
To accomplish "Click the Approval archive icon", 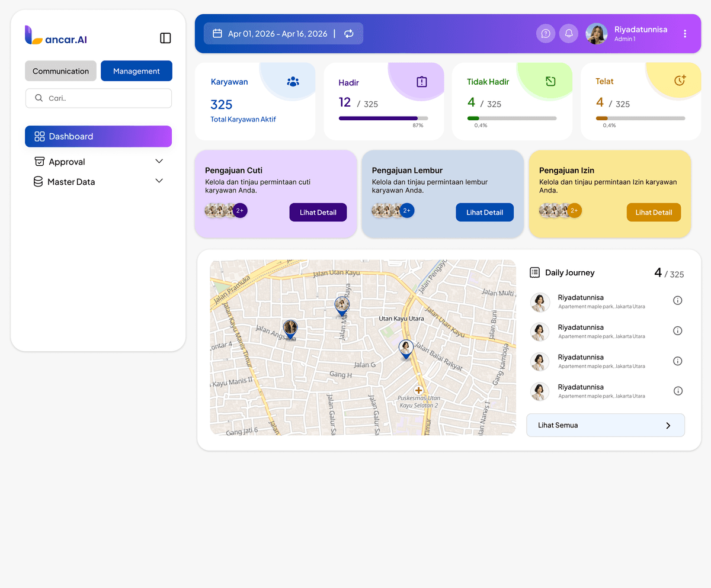I will [40, 162].
